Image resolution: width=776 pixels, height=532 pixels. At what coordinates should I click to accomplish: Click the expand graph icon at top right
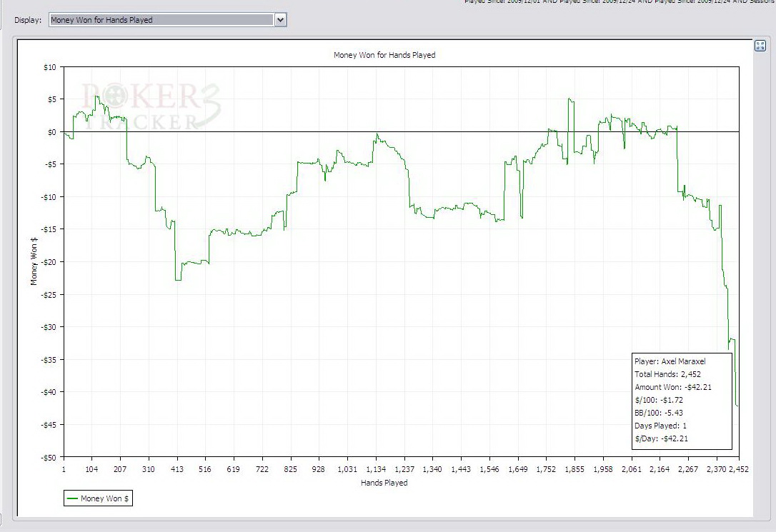tap(760, 46)
